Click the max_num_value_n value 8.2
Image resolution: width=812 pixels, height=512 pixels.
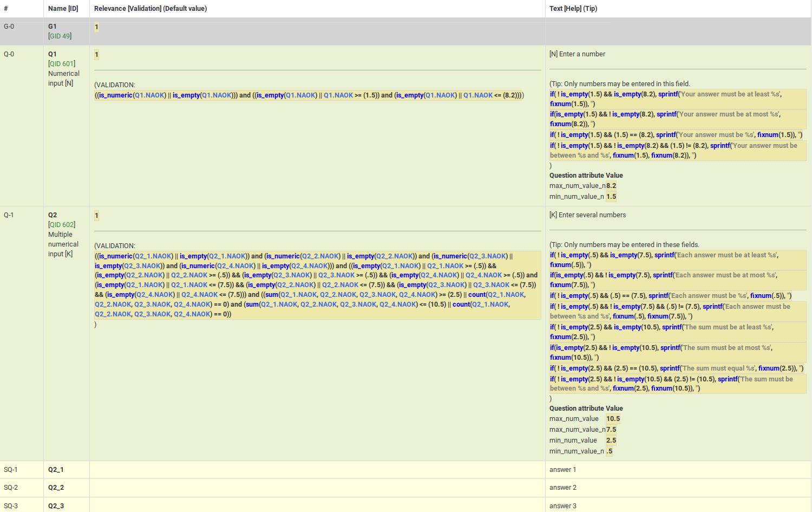pos(611,185)
